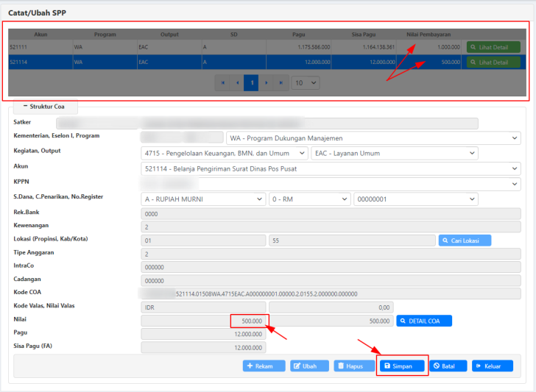Click Keluar to exit the form

(x=493, y=366)
